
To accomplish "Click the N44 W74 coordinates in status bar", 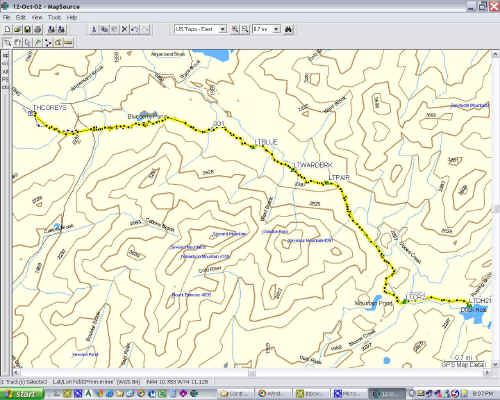I will coord(177,381).
